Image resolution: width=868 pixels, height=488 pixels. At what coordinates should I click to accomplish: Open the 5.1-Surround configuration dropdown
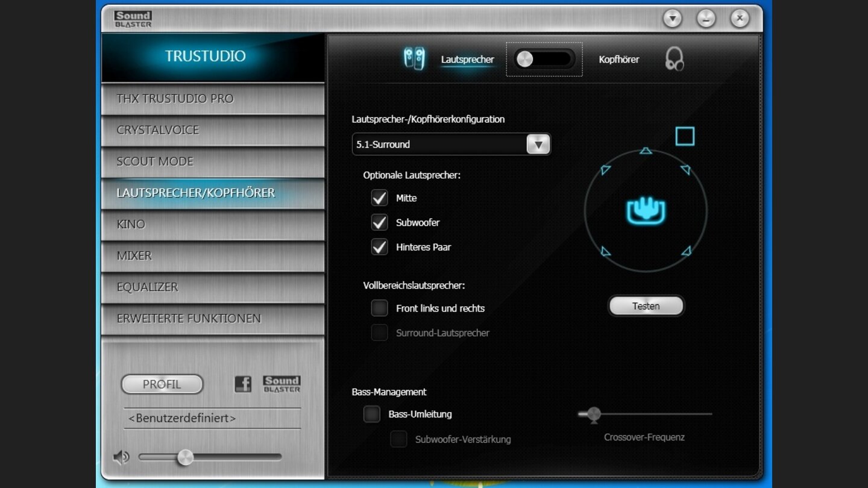451,145
